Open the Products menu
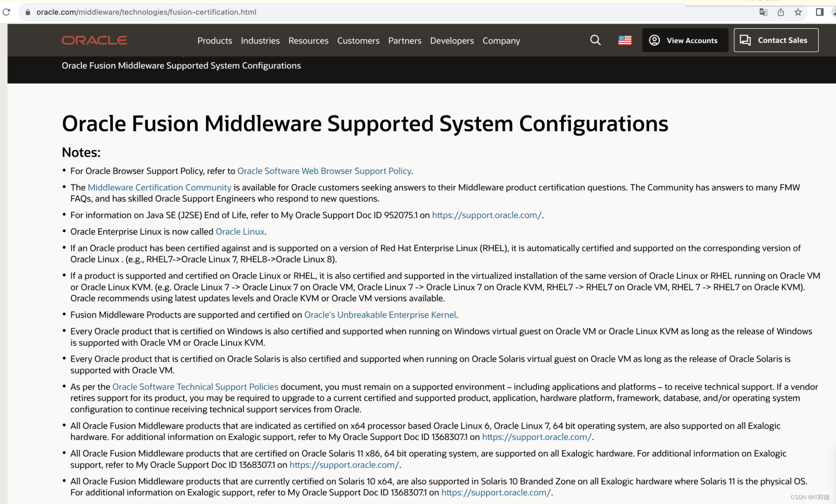 215,40
